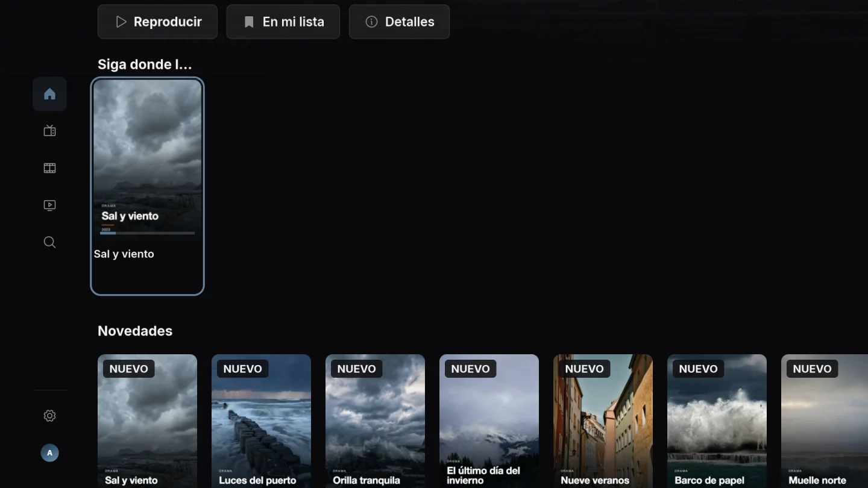Resume Sal y viento in continue watching
Screen dimensions: 868x488
[147, 186]
